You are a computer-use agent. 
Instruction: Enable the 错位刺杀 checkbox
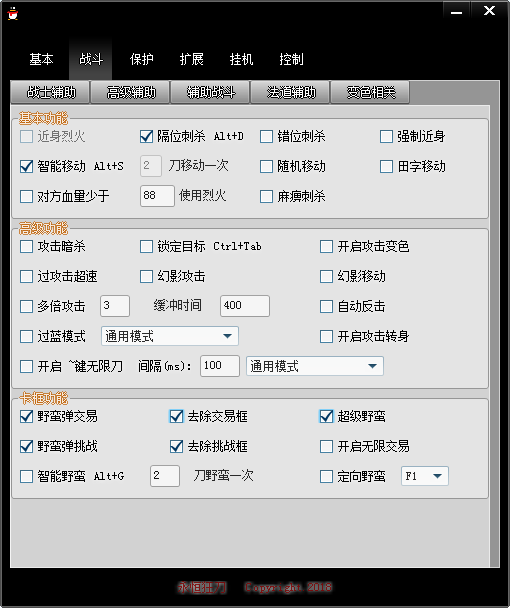(x=266, y=136)
